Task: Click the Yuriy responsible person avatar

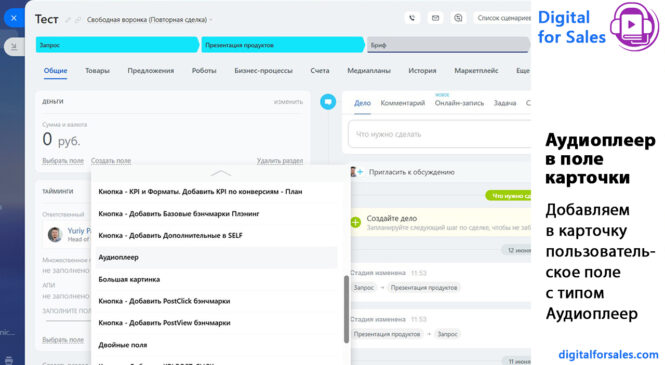Action: tap(55, 234)
